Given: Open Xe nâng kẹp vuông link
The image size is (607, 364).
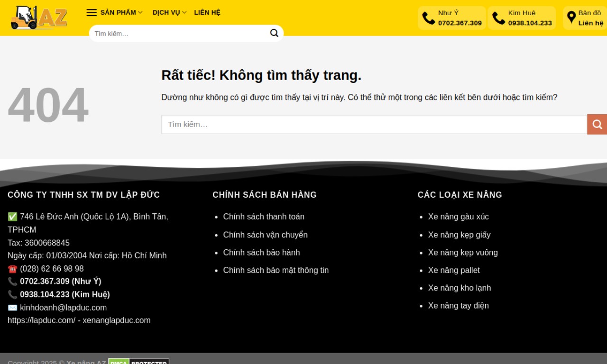Looking at the screenshot, I should 463,253.
